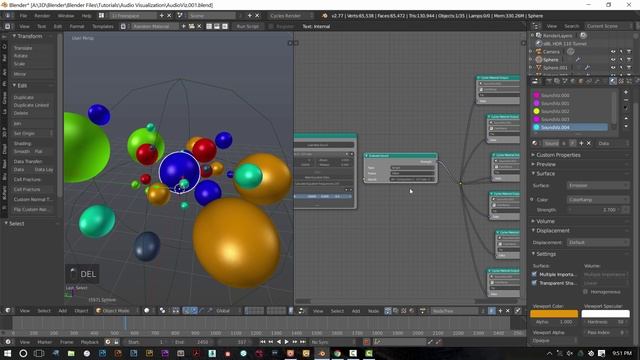Click the material browse sphere icon

tap(535, 143)
